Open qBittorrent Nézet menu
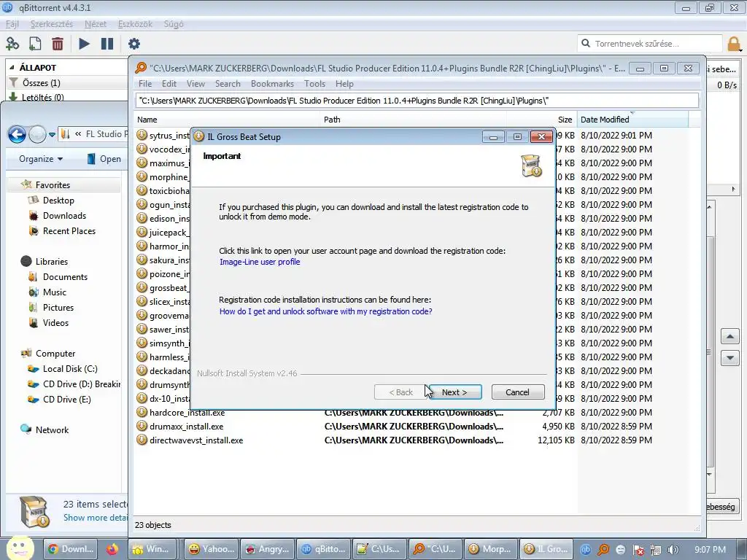747x560 pixels. [x=96, y=24]
